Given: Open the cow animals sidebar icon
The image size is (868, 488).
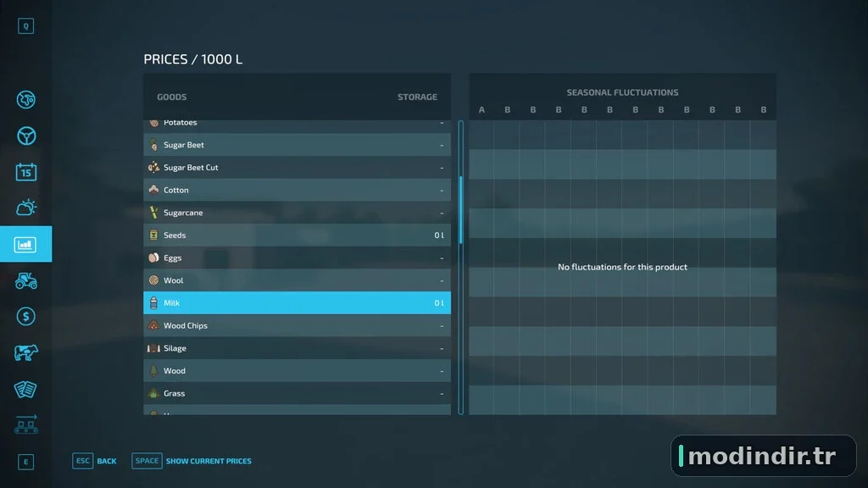Looking at the screenshot, I should pos(26,352).
